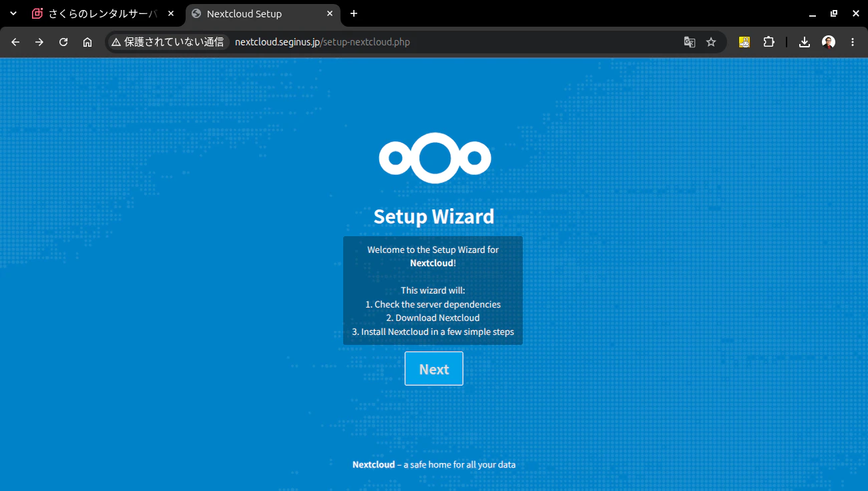Open the browser downloads icon
868x491 pixels.
(x=805, y=42)
